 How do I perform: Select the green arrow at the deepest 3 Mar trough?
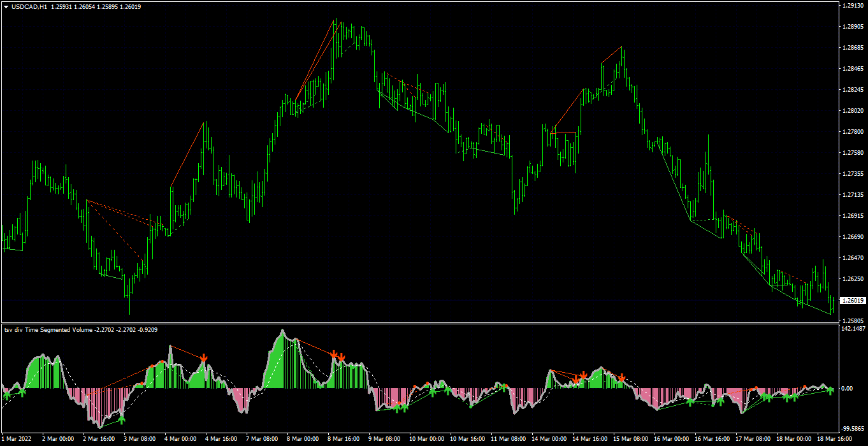[122, 419]
